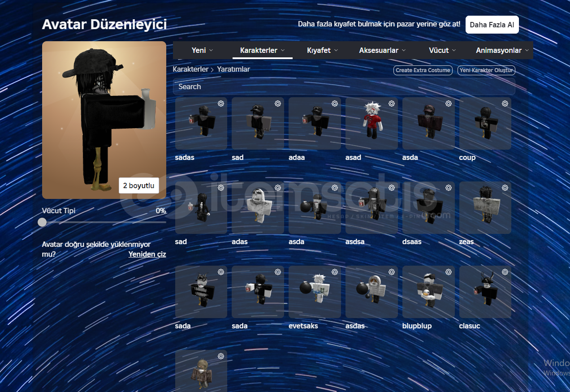Click the Yeniden çiz link
This screenshot has height=392, width=570.
click(147, 254)
